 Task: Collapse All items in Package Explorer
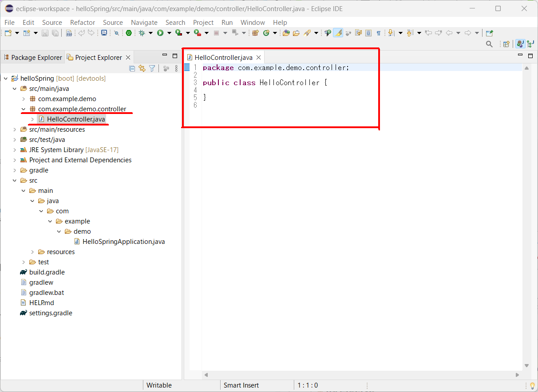pyautogui.click(x=132, y=68)
